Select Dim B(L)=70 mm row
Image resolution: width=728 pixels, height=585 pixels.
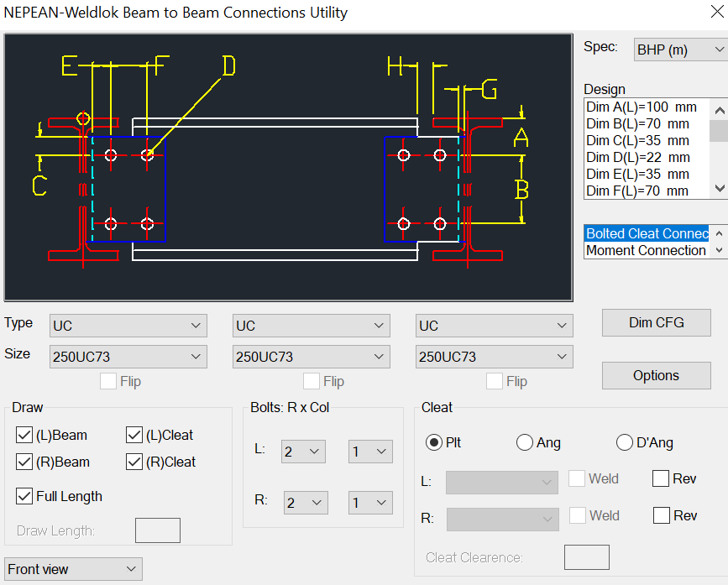coord(647,124)
